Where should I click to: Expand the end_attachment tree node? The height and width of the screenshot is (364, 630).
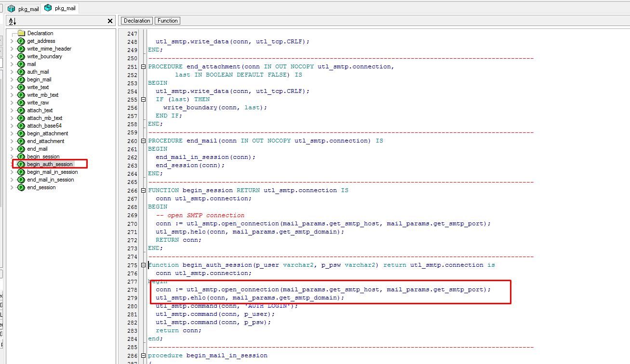tap(12, 141)
